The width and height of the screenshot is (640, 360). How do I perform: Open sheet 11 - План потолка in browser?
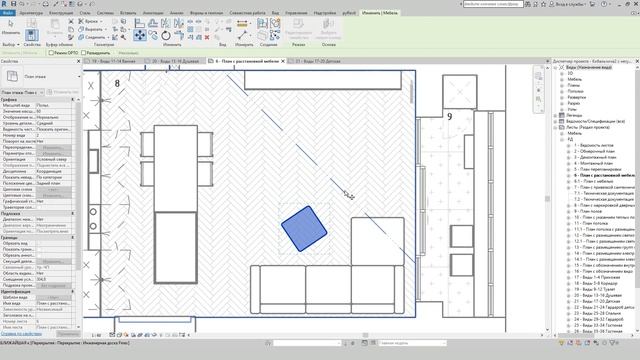point(591,223)
